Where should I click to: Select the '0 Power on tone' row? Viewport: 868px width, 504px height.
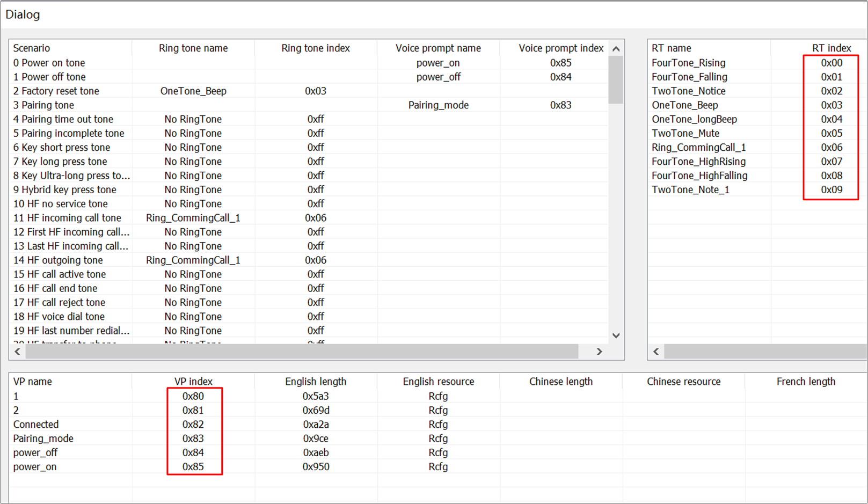pyautogui.click(x=309, y=63)
